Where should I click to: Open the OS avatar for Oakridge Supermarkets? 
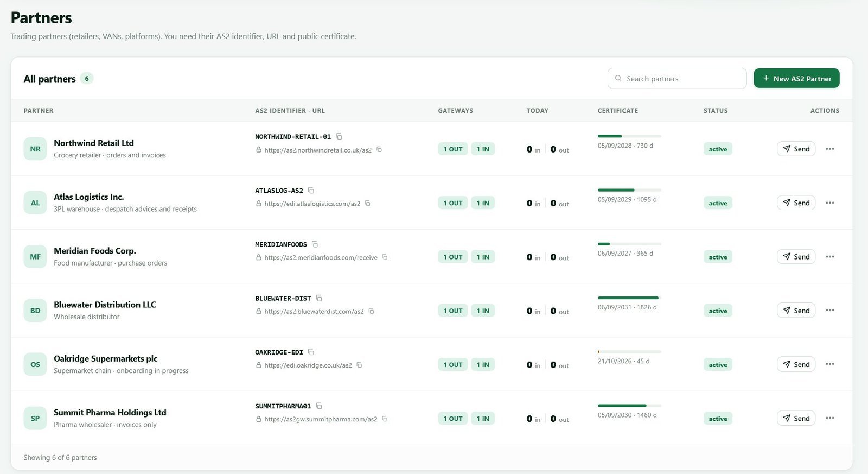(35, 364)
